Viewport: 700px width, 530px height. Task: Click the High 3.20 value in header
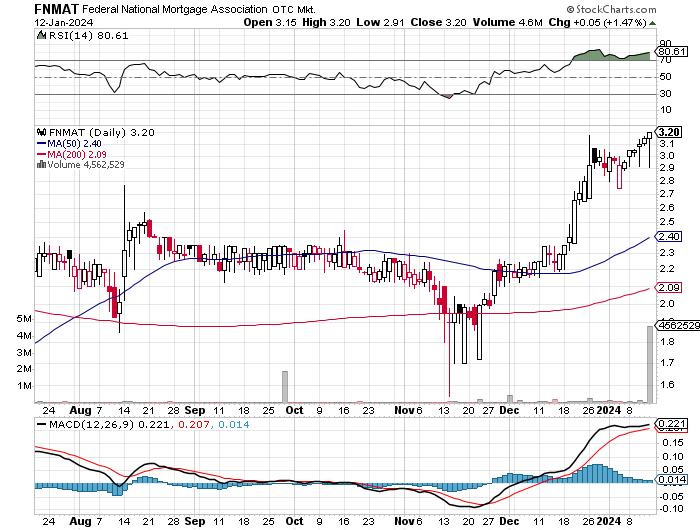(x=326, y=22)
